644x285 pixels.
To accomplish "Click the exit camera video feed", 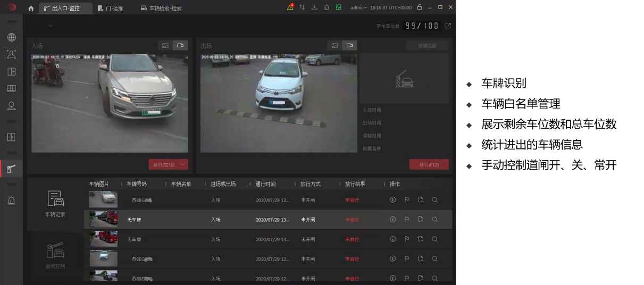I will coord(279,103).
